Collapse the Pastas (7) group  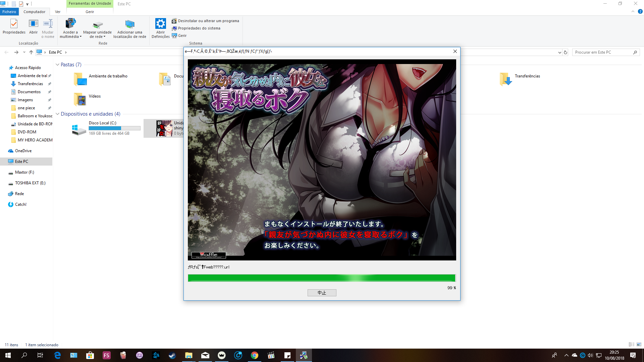tap(57, 65)
